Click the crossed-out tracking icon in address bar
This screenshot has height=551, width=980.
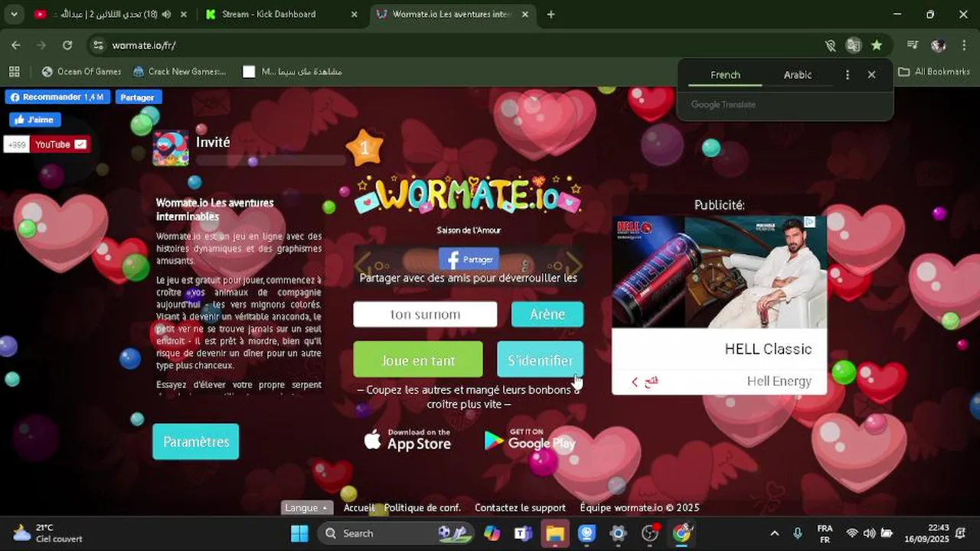pyautogui.click(x=830, y=45)
